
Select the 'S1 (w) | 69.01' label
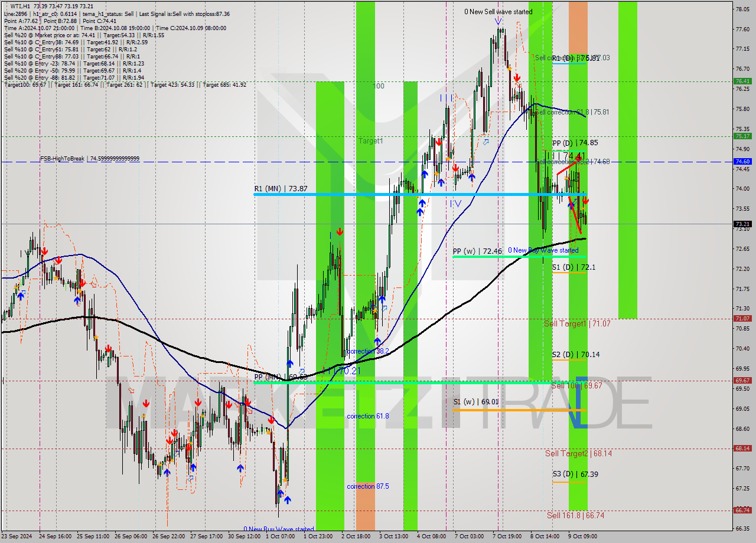[476, 402]
